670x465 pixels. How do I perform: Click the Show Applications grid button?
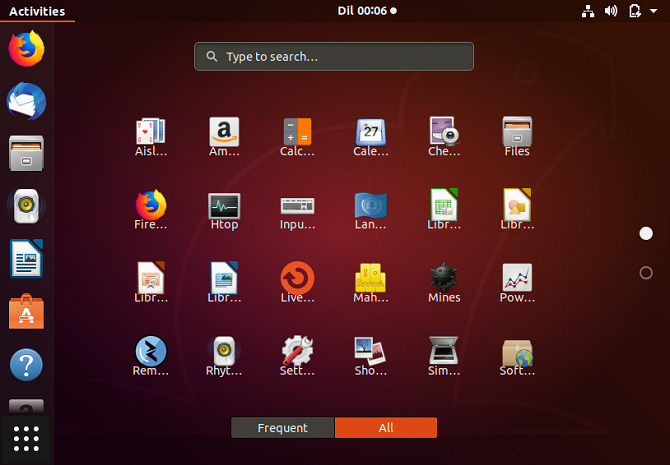click(x=26, y=439)
